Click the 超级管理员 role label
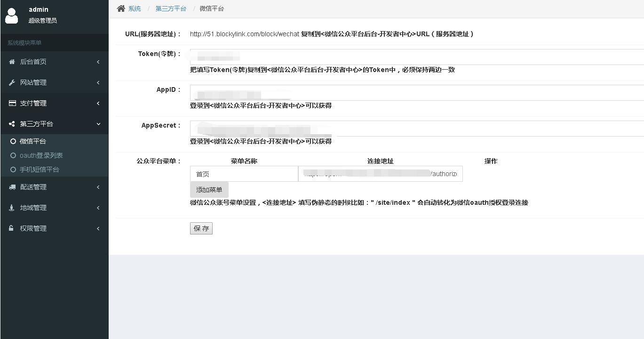This screenshot has width=644, height=339. point(43,21)
